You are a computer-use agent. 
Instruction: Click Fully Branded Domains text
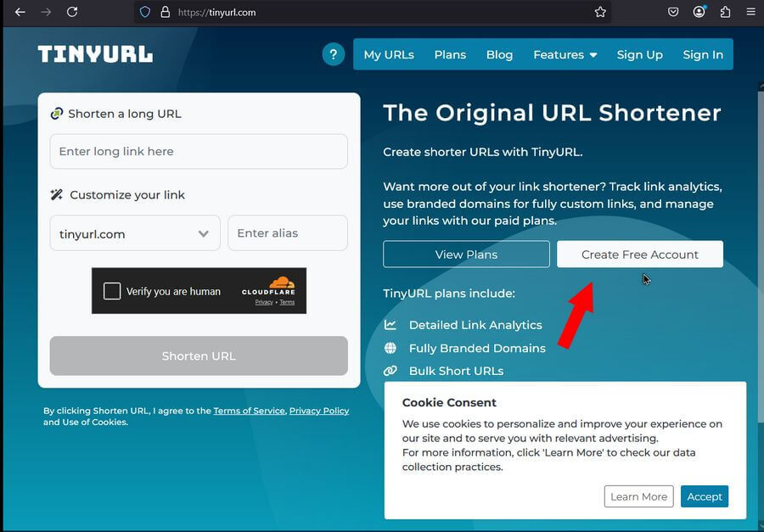coord(477,349)
